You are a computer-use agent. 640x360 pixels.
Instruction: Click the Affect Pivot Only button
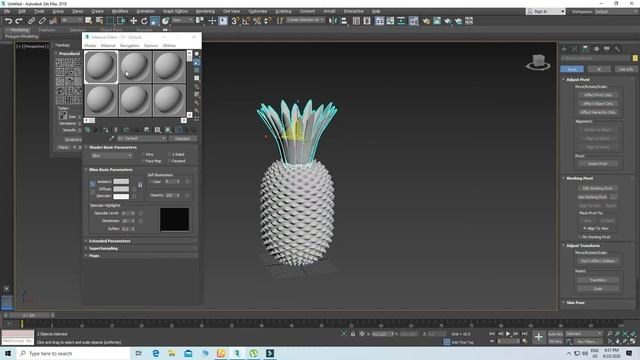click(x=598, y=95)
